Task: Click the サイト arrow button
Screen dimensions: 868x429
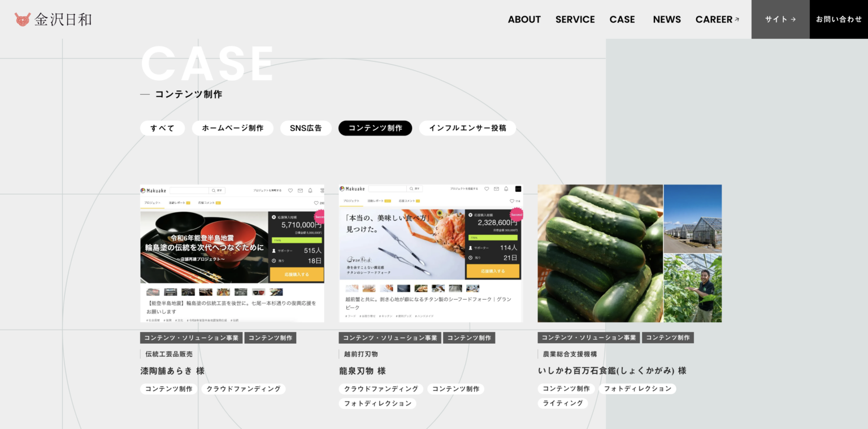Action: point(780,19)
